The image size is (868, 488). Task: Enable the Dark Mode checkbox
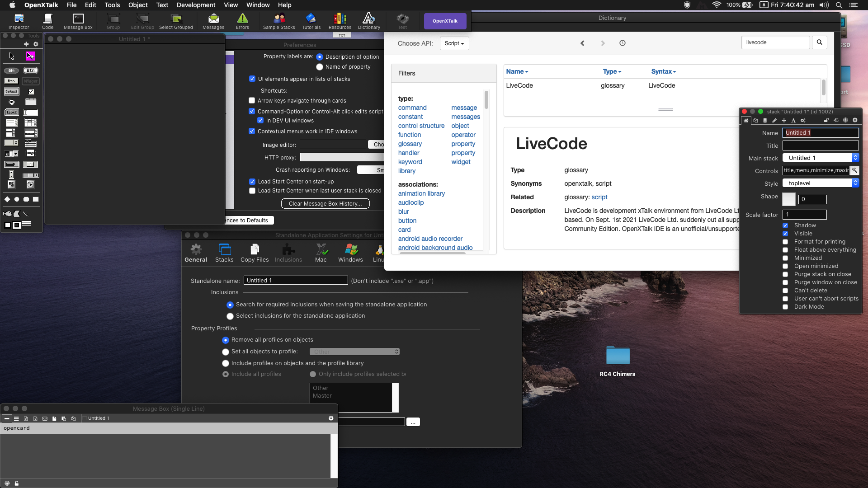[785, 307]
